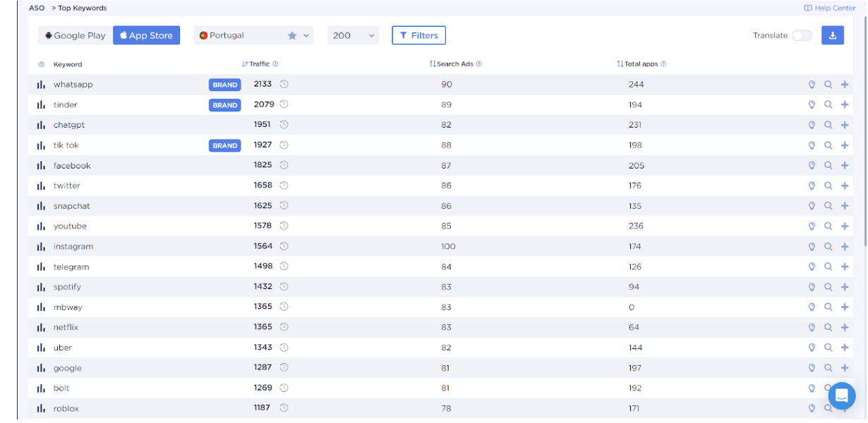
Task: Click bar chart icon for roblox row
Action: 41,409
